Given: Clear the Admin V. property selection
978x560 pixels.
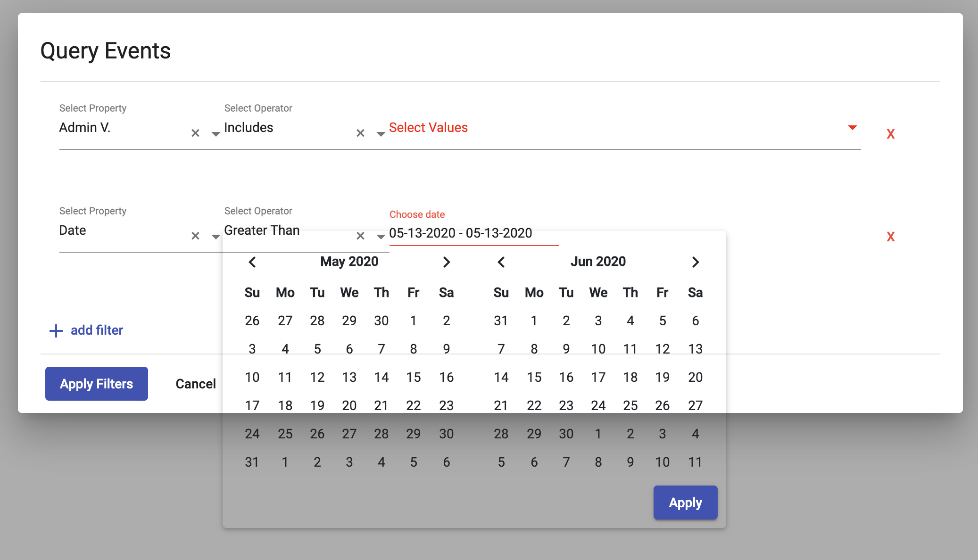Looking at the screenshot, I should tap(195, 133).
